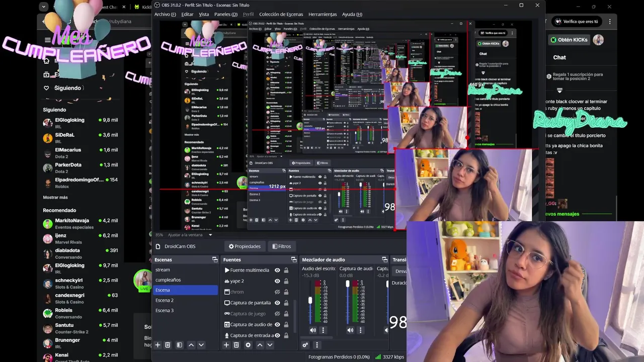Click the green signal-strength icon in OBS status bar
The width and height of the screenshot is (644, 362).
378,357
